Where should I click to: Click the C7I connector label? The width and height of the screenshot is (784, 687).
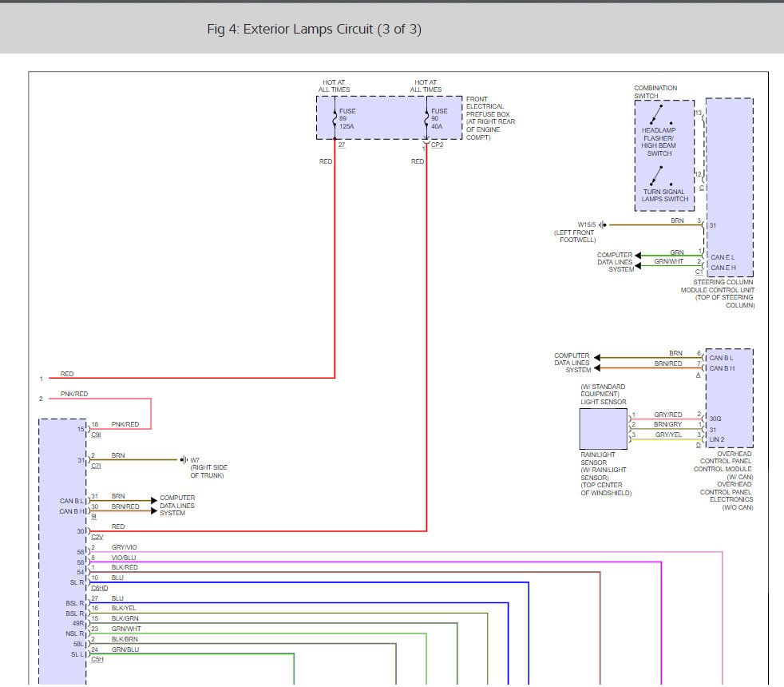(96, 466)
